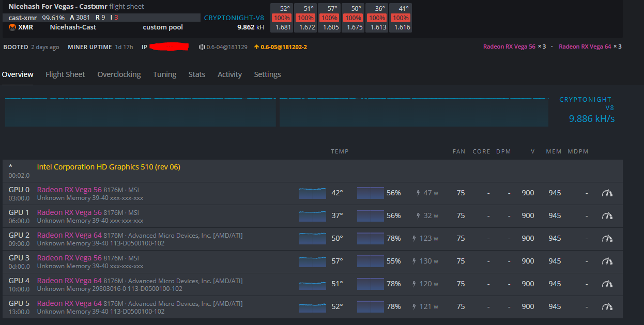Click the Radeon RX Vega 64 ×3 summary
The width and height of the screenshot is (644, 325).
click(590, 47)
